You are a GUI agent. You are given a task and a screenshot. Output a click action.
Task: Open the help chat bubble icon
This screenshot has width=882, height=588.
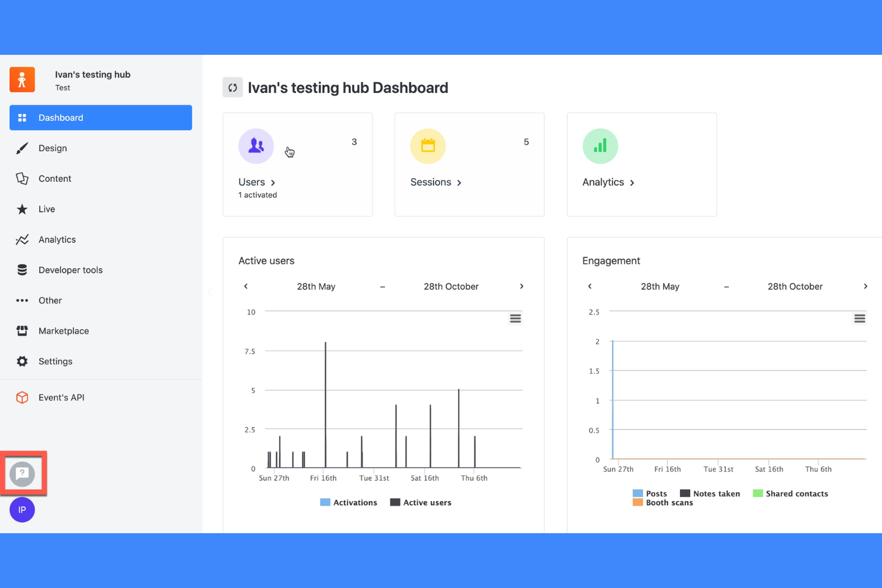pyautogui.click(x=22, y=474)
